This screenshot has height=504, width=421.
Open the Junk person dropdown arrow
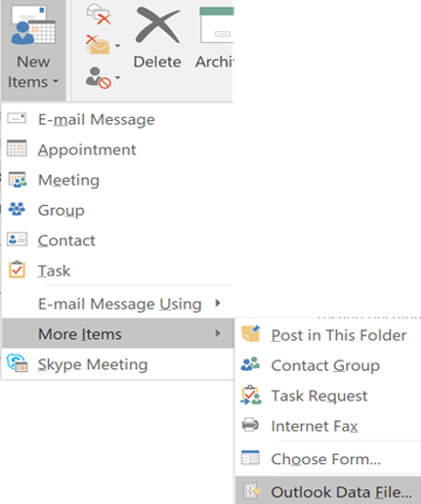[x=118, y=77]
